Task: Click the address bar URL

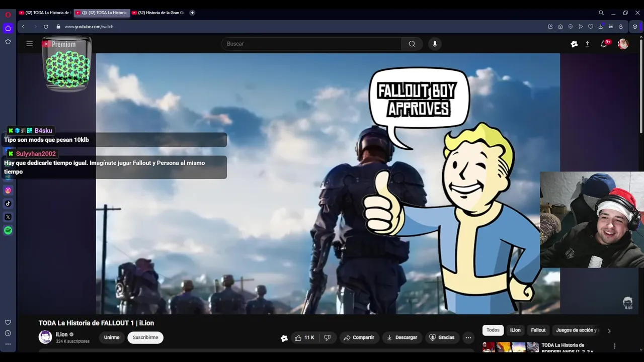Action: click(89, 27)
